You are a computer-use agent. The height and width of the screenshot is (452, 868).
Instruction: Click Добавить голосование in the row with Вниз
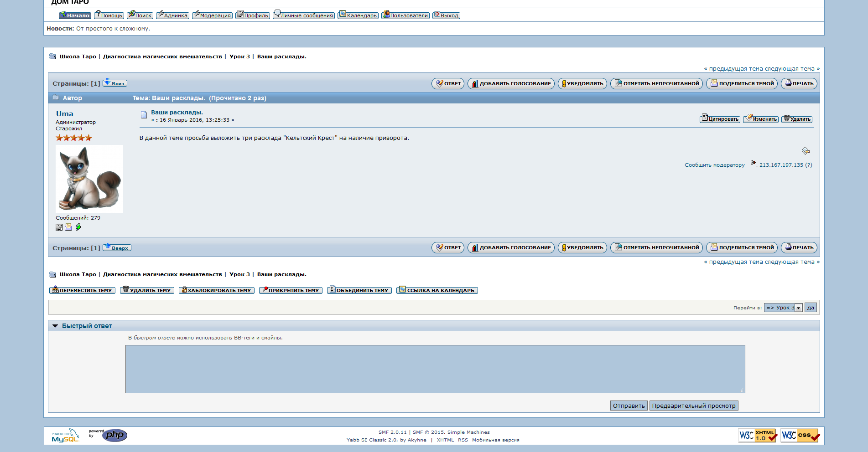[511, 83]
